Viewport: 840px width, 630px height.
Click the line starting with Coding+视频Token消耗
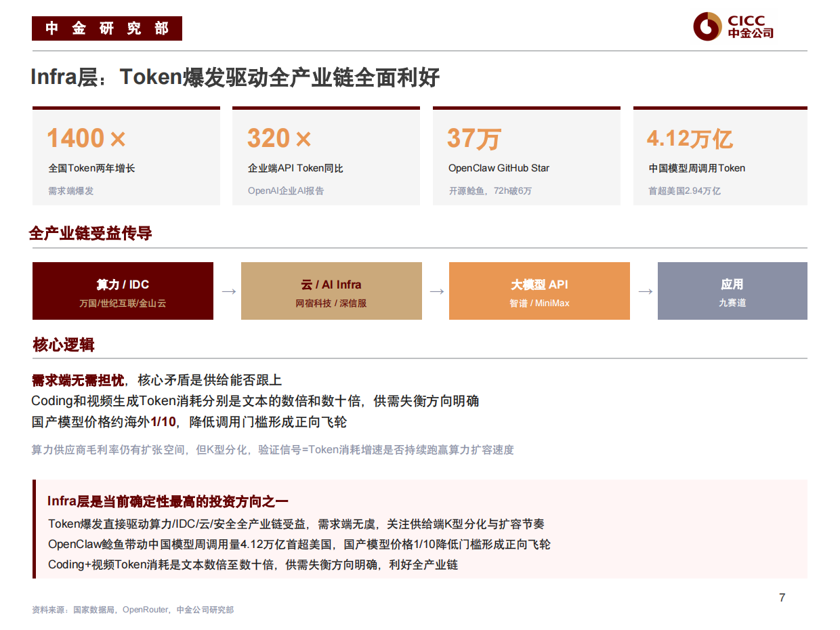253,564
